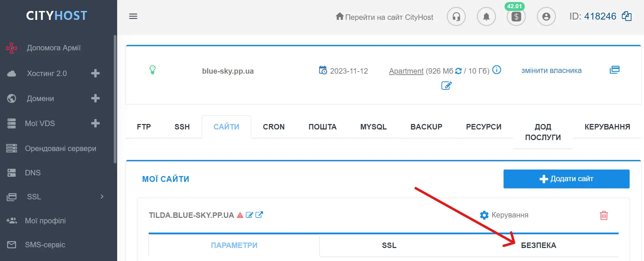The height and width of the screenshot is (261, 644).
Task: Switch to BACKUP tab
Action: 426,127
